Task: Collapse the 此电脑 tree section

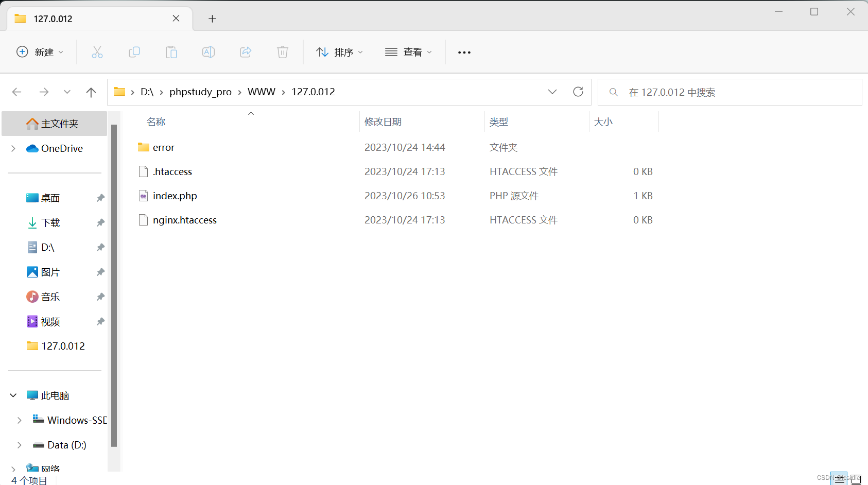Action: [12, 395]
